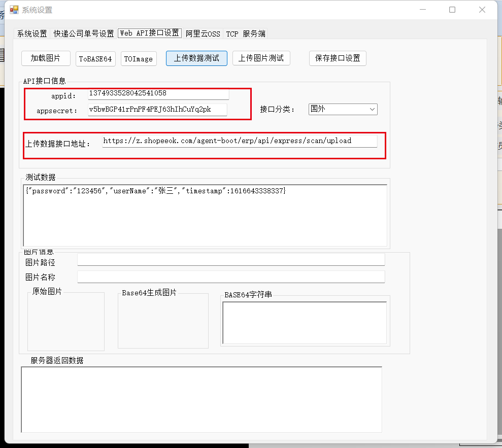502x448 pixels.
Task: Switch to TCP 服务端 tab
Action: tap(246, 33)
